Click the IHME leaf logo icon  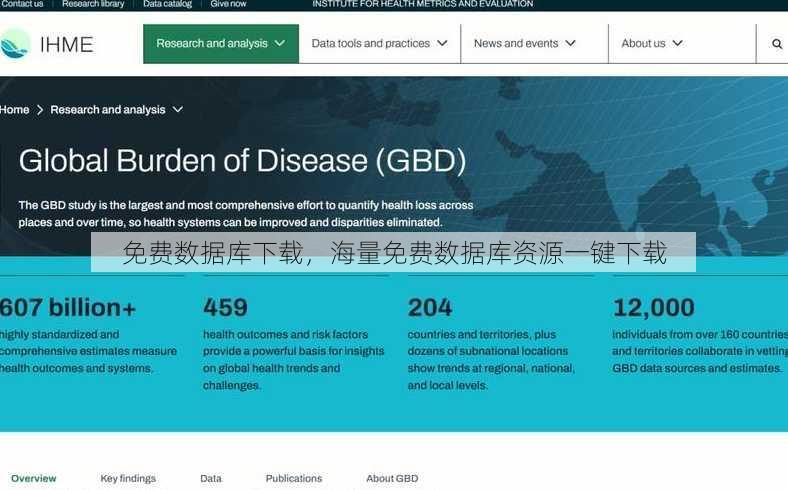point(15,44)
